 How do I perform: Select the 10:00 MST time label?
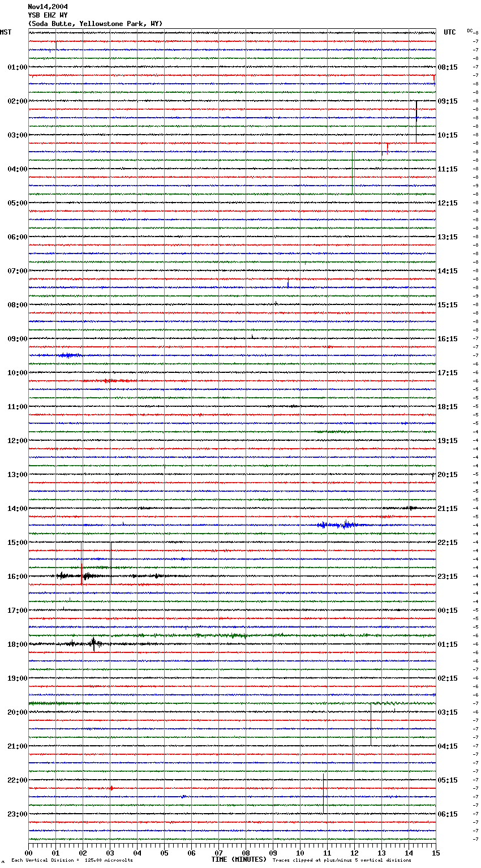(18, 373)
